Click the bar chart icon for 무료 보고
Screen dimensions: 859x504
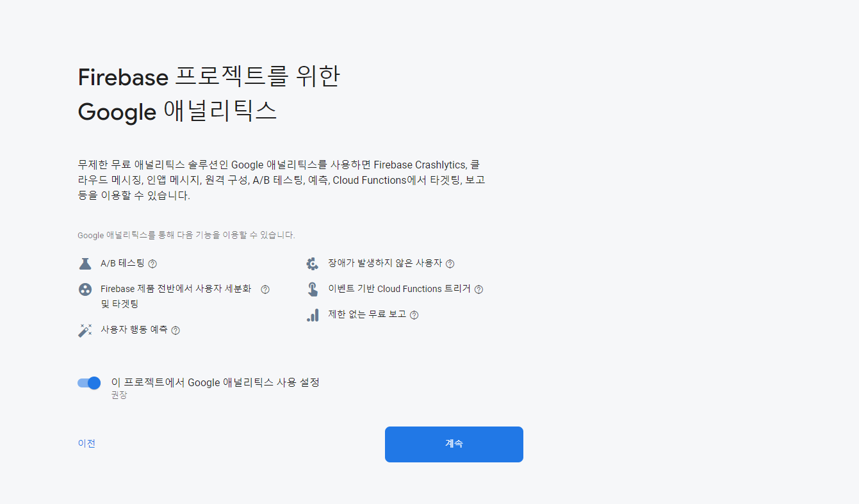(313, 315)
